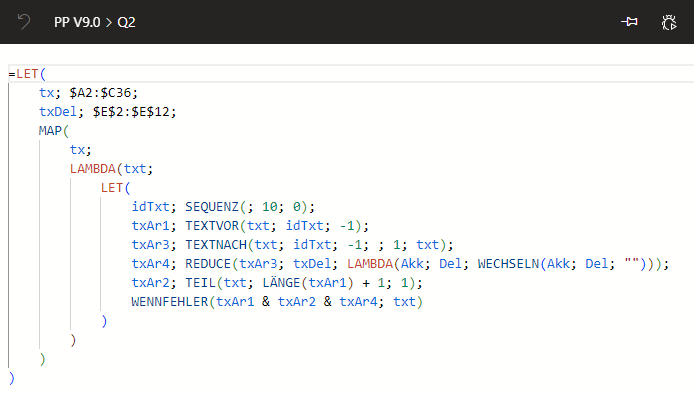Image resolution: width=694 pixels, height=395 pixels.
Task: Click the WECHSELN function name
Action: click(509, 264)
